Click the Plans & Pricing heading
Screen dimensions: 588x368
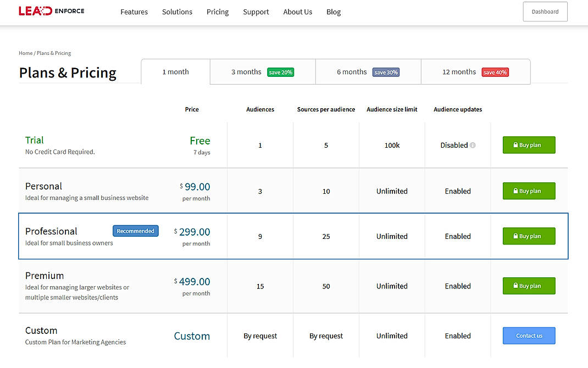coord(68,73)
